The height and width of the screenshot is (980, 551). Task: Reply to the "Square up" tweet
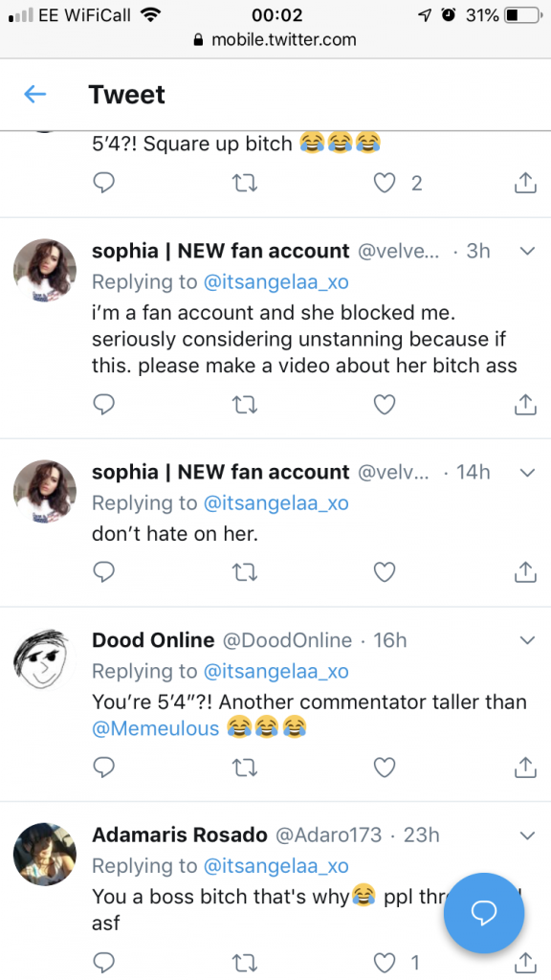coord(103,183)
